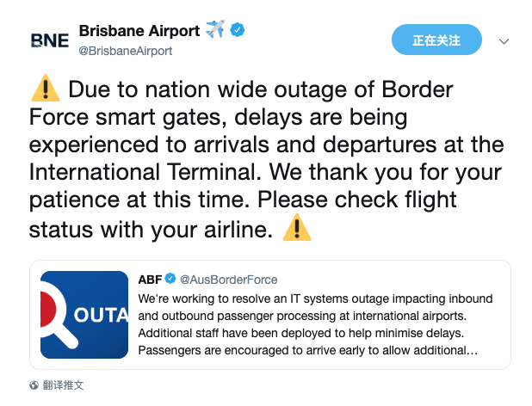The height and width of the screenshot is (406, 532).
Task: Click the warning emoji after "your airline."
Action: click(297, 231)
